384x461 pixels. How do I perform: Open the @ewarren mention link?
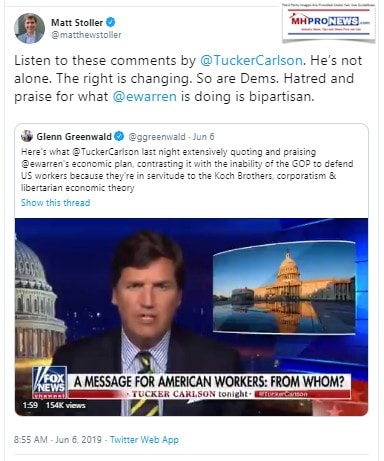(x=145, y=97)
